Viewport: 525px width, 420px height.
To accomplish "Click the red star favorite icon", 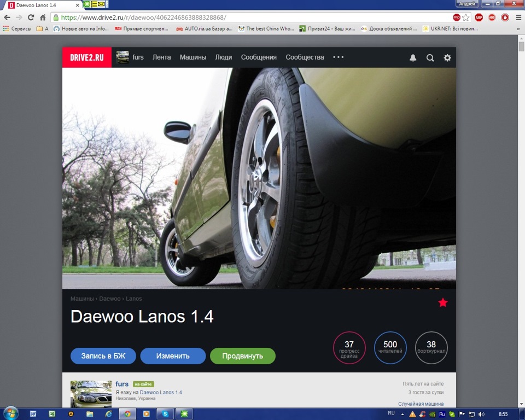I will pos(442,302).
